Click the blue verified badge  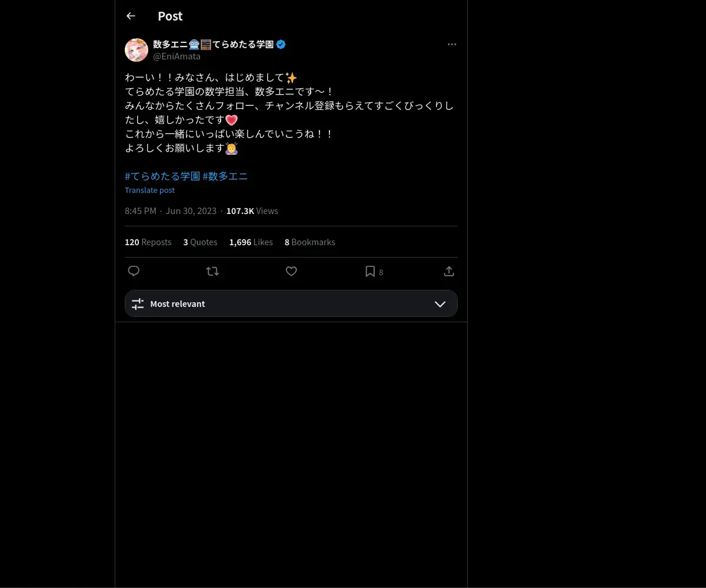click(x=281, y=44)
